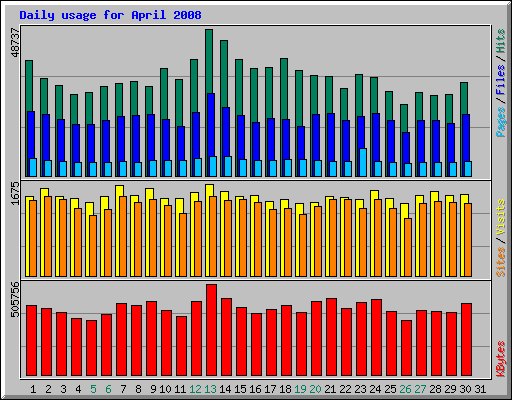Click green day label 26
512x400 pixels.
point(405,389)
